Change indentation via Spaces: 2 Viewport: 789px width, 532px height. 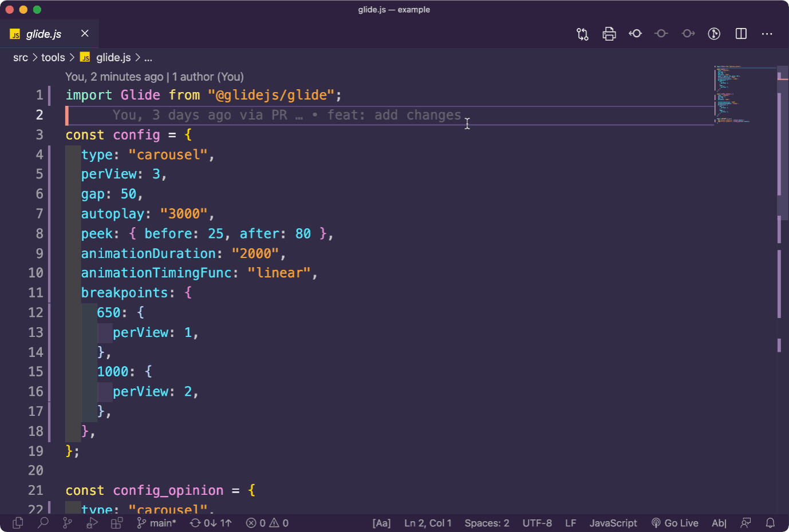click(x=487, y=523)
